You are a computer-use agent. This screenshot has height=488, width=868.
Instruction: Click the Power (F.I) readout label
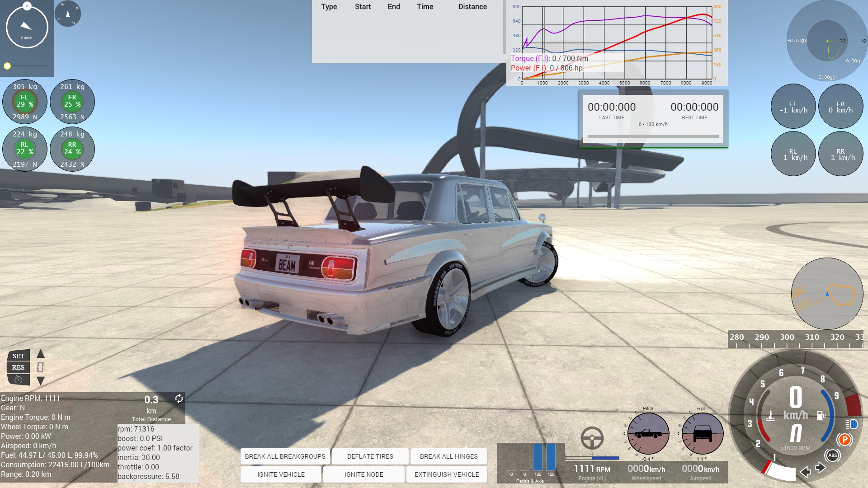[547, 68]
